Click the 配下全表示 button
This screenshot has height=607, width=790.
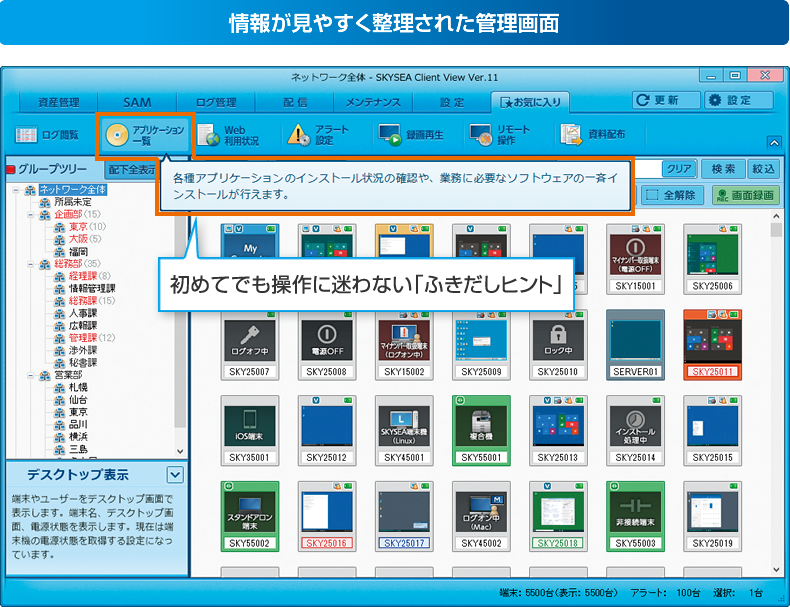(x=132, y=170)
